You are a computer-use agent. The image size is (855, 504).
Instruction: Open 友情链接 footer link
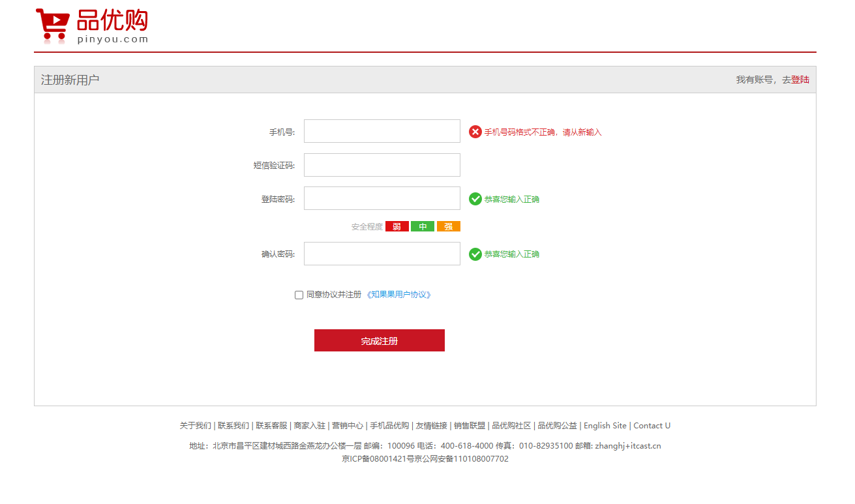coord(432,426)
